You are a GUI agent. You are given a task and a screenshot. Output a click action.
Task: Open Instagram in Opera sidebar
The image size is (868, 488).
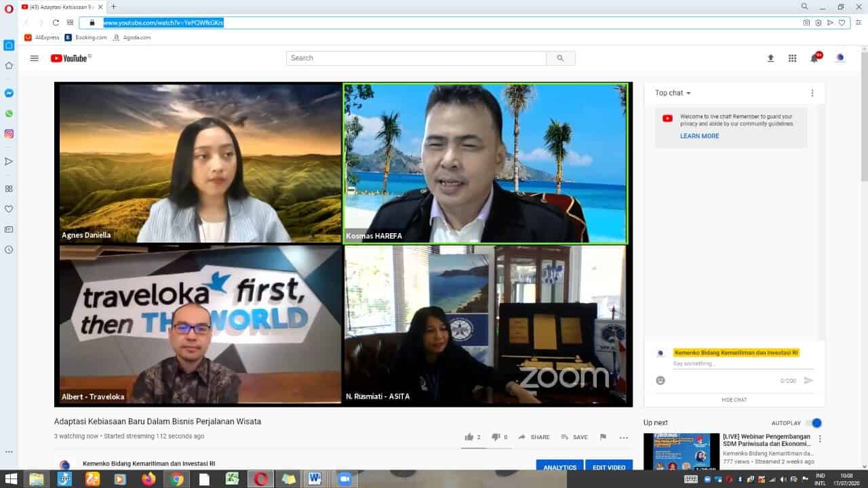tap(9, 134)
